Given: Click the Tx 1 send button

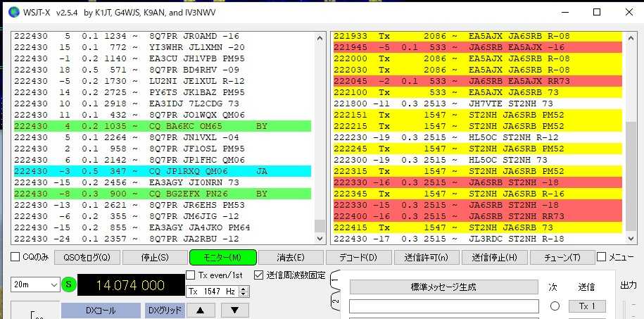Looking at the screenshot, I should [x=587, y=306].
